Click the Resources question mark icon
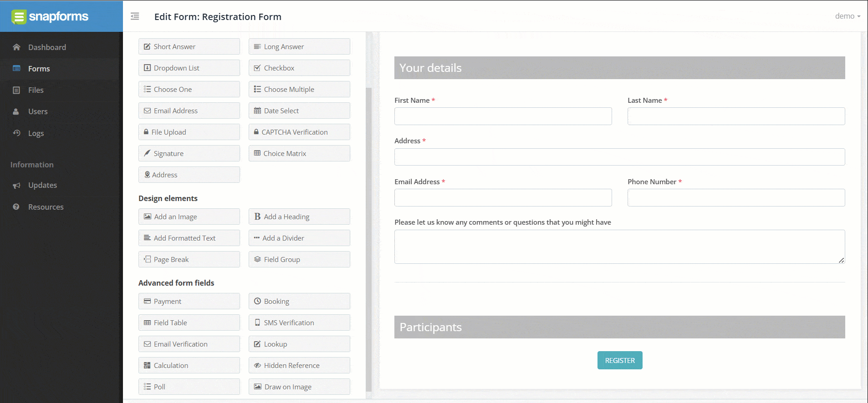The image size is (868, 403). pyautogui.click(x=16, y=207)
